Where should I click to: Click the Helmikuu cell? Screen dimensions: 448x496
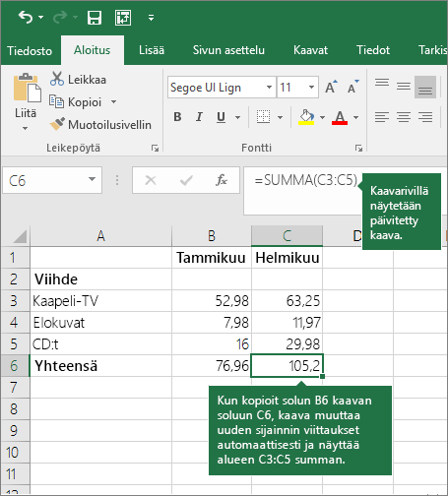(288, 258)
